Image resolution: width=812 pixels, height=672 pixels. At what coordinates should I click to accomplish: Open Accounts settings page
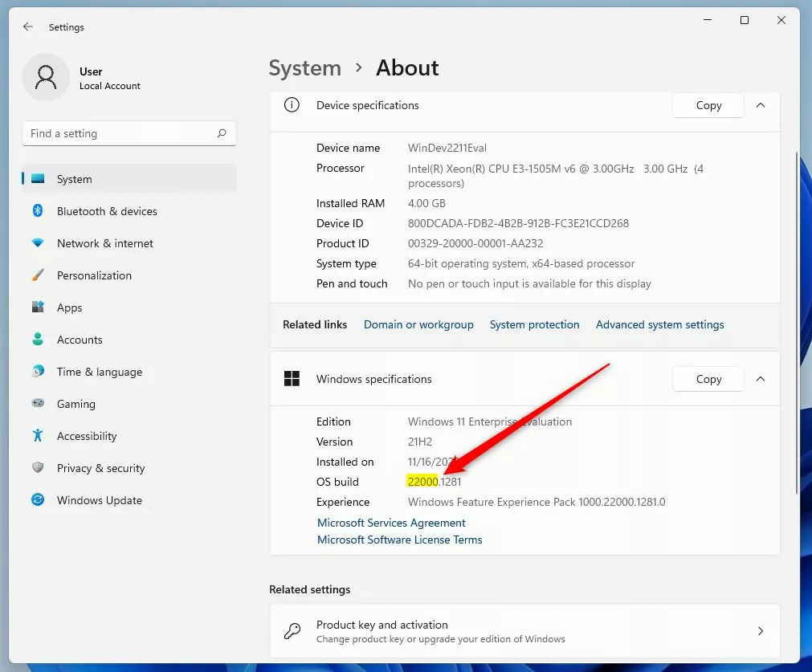129,340
